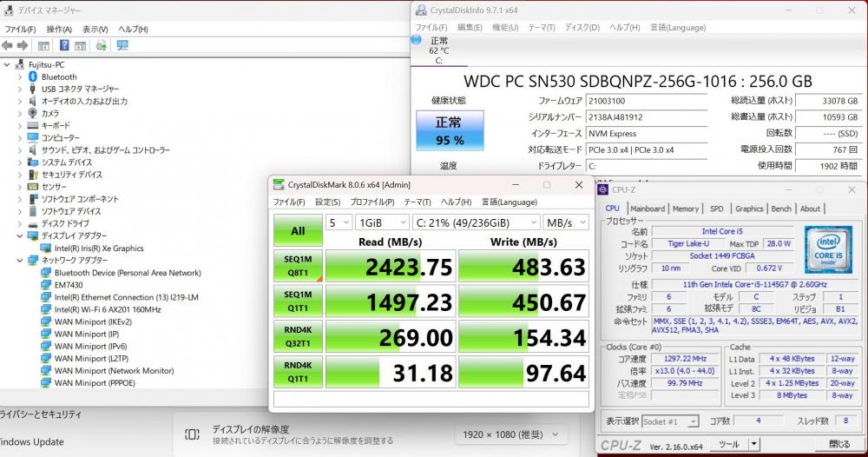
Task: Open the 1920 × 1080 display resolution dropdown
Action: pos(510,434)
